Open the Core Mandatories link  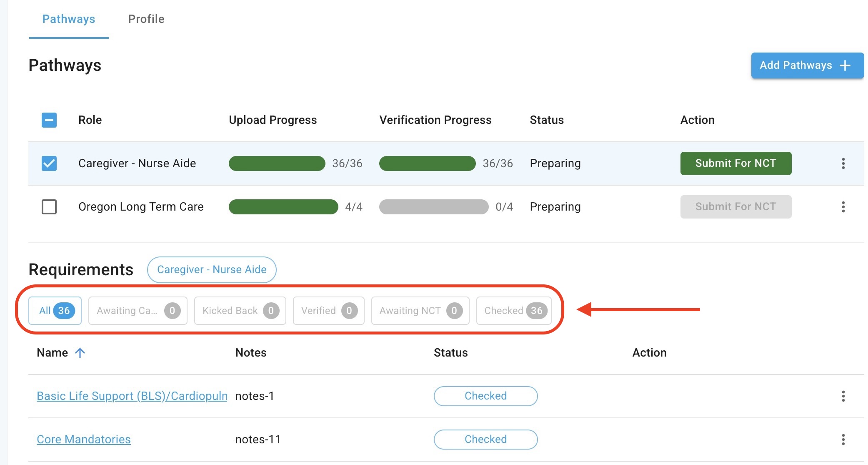click(x=84, y=440)
